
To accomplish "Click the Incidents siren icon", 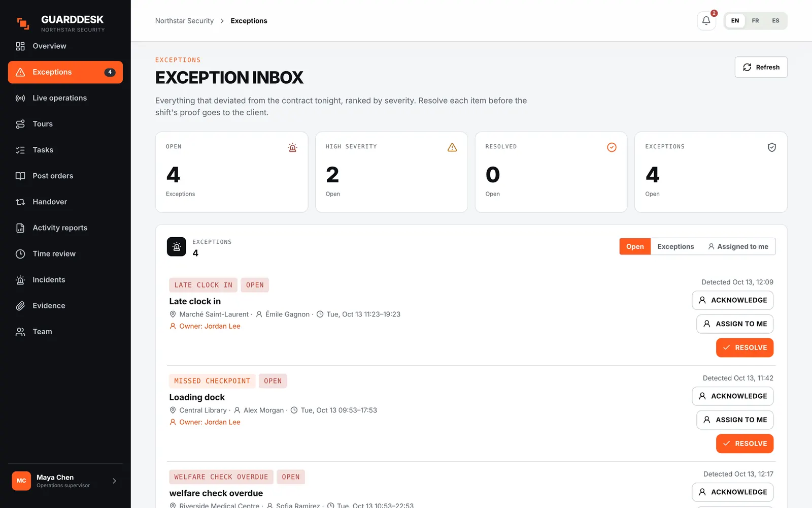I will coord(20,279).
